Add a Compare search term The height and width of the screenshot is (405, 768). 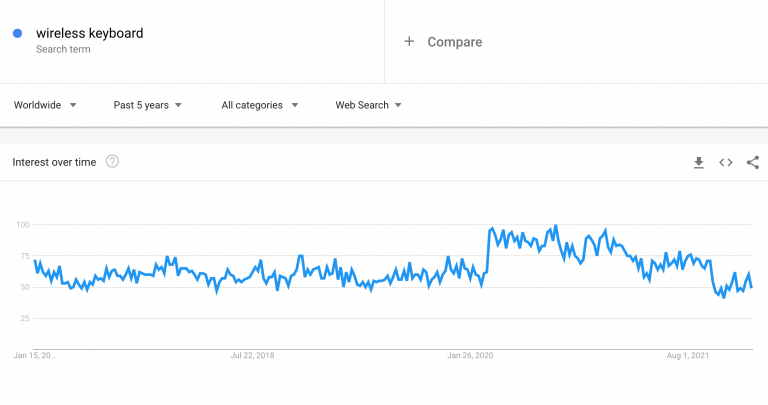click(x=455, y=42)
